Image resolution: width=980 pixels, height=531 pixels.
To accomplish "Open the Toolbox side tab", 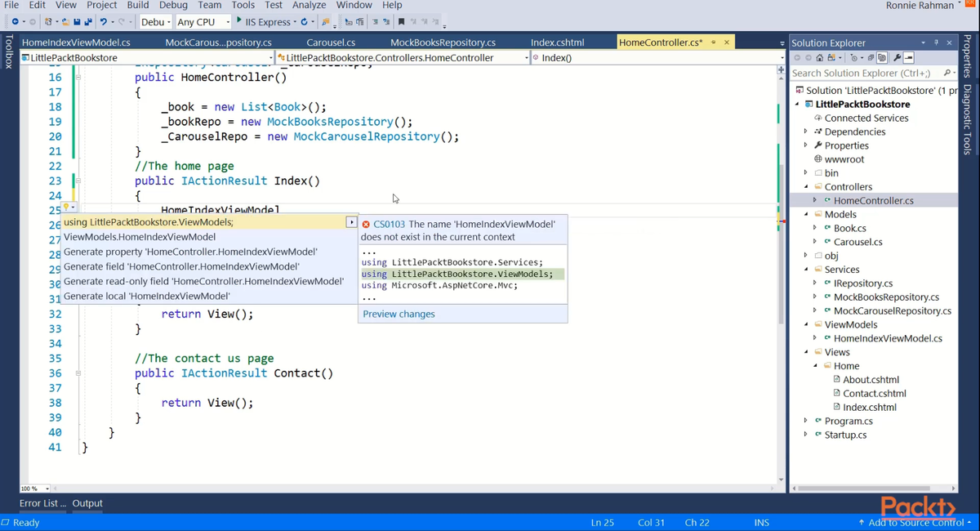I will click(8, 51).
